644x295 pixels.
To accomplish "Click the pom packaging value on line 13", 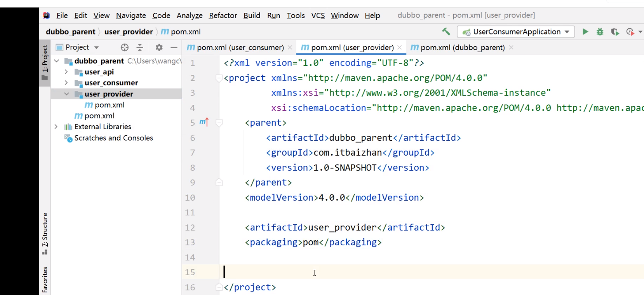I will (311, 242).
